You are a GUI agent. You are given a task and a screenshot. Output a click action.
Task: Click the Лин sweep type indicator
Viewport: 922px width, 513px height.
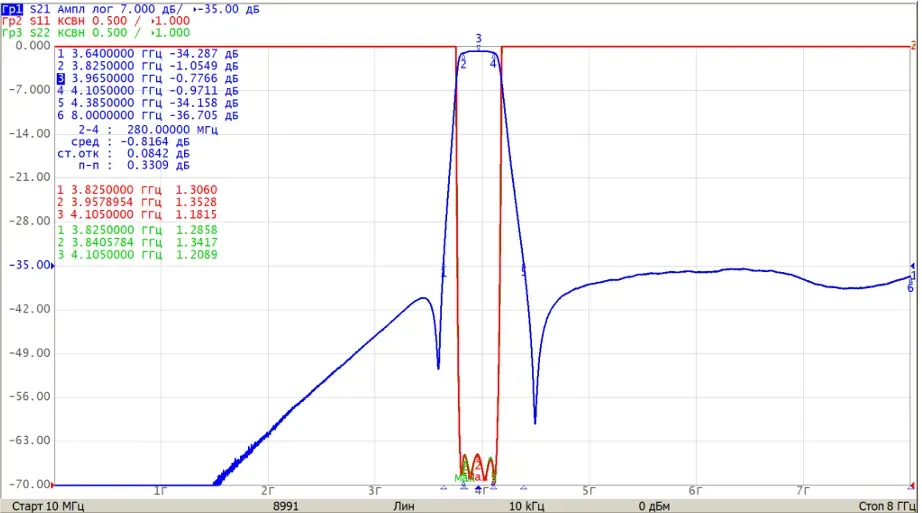click(404, 506)
